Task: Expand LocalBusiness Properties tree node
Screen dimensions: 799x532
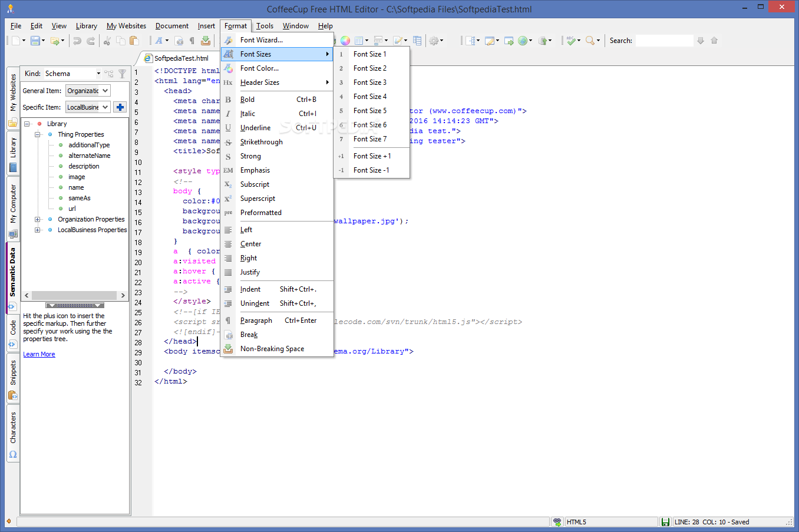Action: 38,230
